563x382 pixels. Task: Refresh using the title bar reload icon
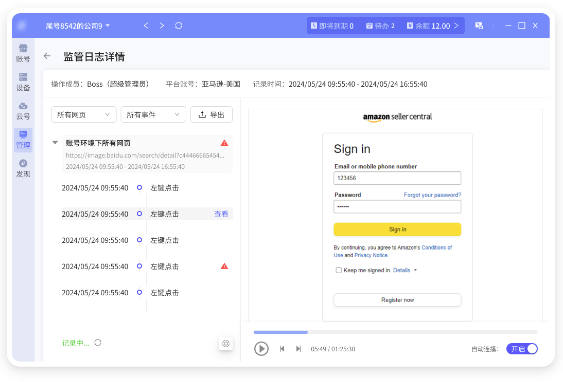tap(178, 25)
